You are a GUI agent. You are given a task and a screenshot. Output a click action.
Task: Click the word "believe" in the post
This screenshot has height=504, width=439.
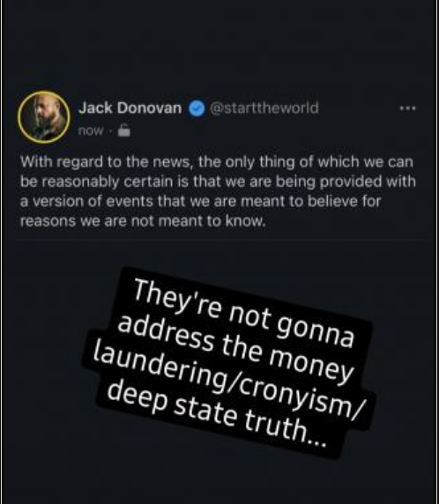332,202
